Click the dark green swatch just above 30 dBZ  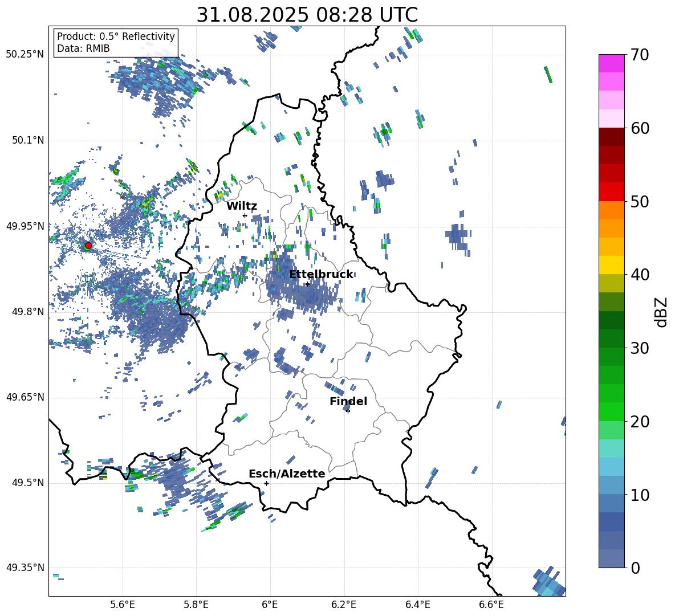point(611,338)
